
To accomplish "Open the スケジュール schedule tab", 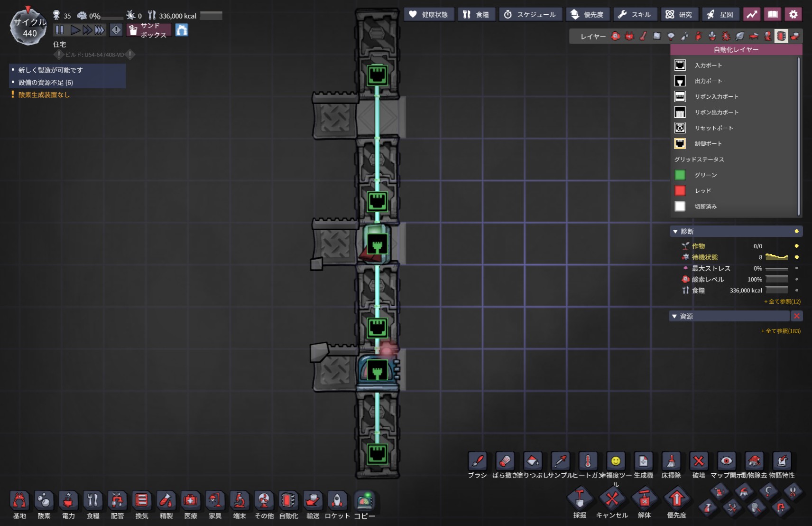I will click(x=530, y=14).
